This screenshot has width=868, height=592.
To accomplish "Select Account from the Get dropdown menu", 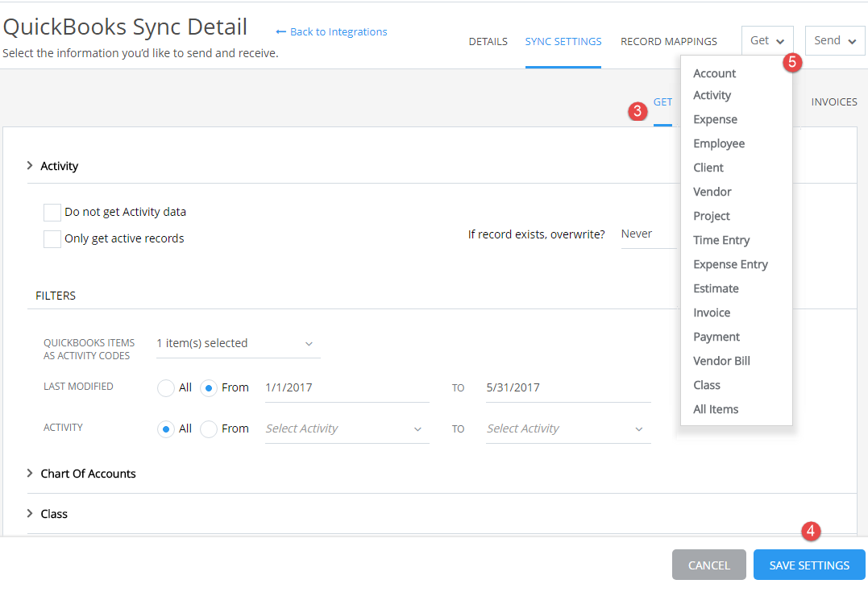I will pos(714,72).
